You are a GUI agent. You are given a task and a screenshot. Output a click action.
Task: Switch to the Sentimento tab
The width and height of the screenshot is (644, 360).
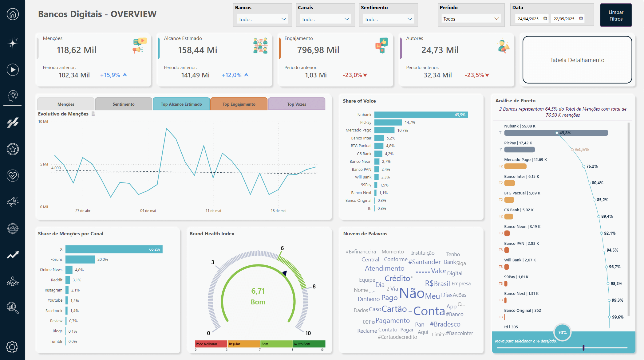pos(124,104)
